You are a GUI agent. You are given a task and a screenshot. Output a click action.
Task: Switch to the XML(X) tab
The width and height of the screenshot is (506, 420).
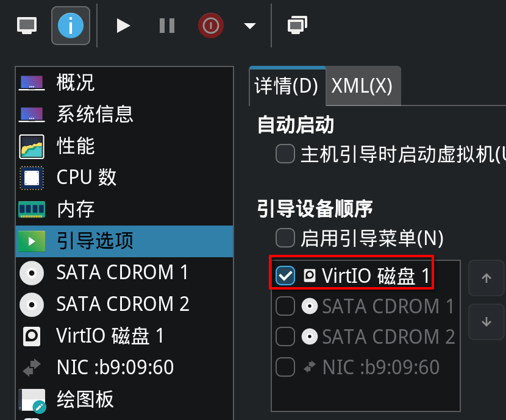(x=362, y=86)
